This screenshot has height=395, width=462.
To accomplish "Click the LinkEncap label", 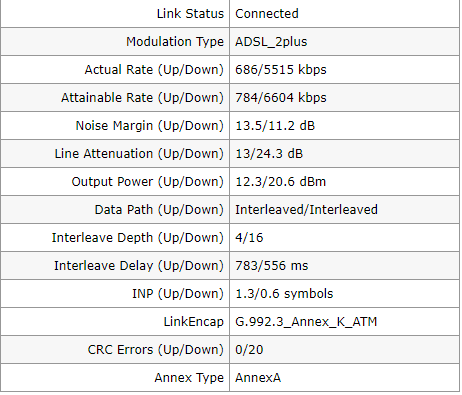I will (x=193, y=322).
